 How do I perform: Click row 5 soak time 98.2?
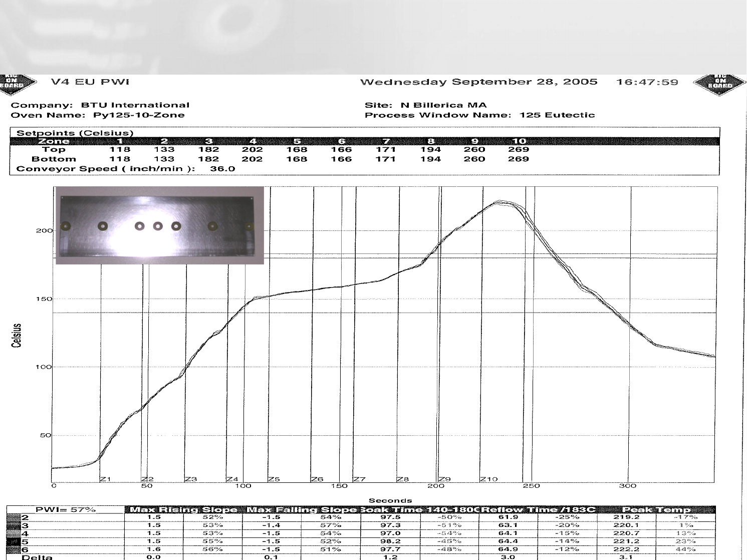pyautogui.click(x=390, y=541)
